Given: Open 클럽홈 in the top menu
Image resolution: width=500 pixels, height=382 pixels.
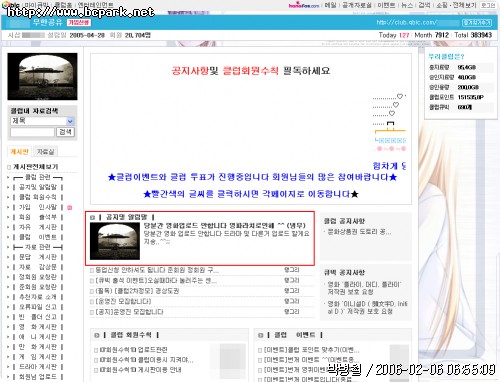Looking at the screenshot, I should [x=63, y=5].
